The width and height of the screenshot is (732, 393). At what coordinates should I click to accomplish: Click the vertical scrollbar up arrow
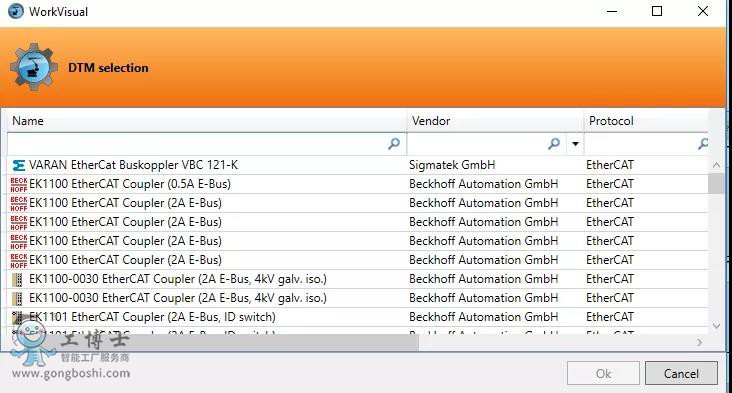716,165
